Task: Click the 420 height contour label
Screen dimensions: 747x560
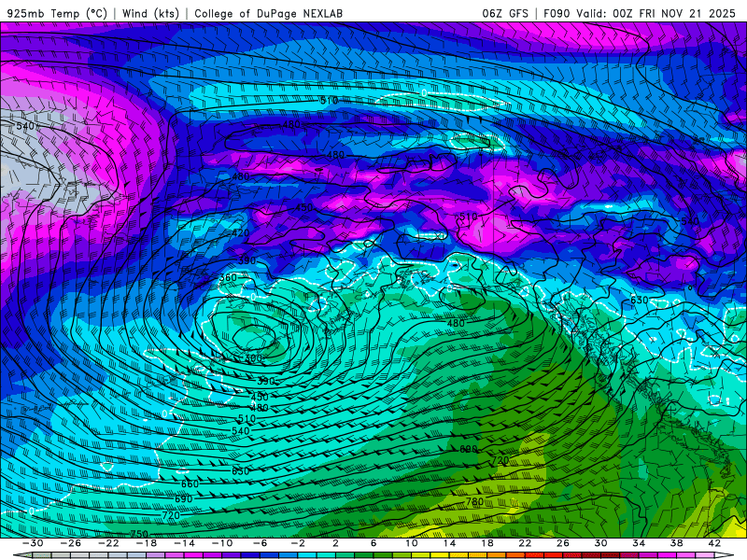Action: point(241,233)
